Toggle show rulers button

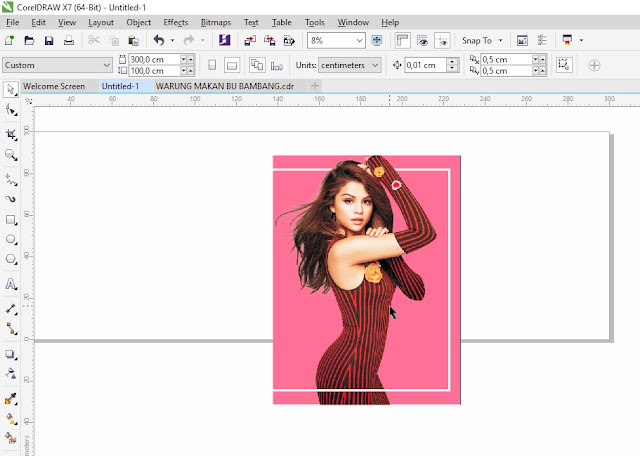402,40
